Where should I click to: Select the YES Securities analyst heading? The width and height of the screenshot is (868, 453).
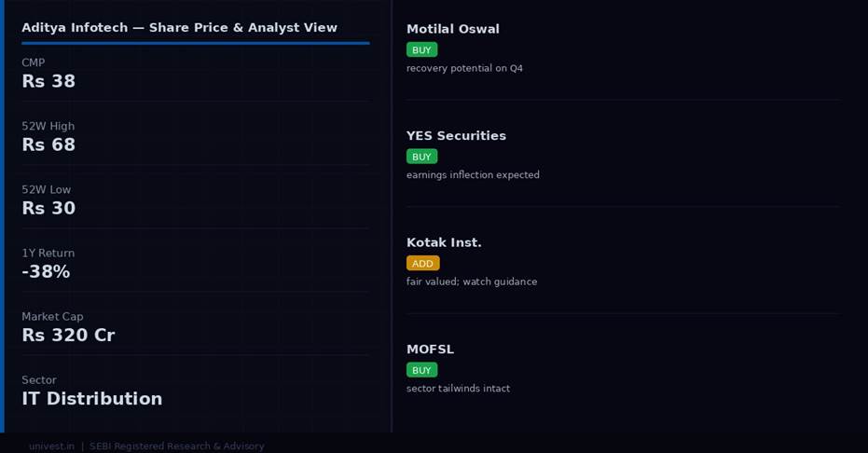tap(456, 136)
